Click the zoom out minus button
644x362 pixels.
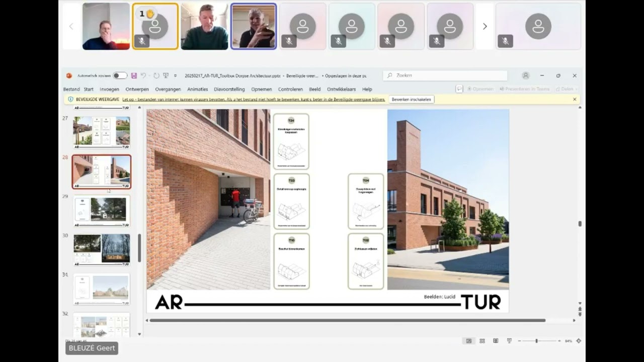pyautogui.click(x=520, y=341)
